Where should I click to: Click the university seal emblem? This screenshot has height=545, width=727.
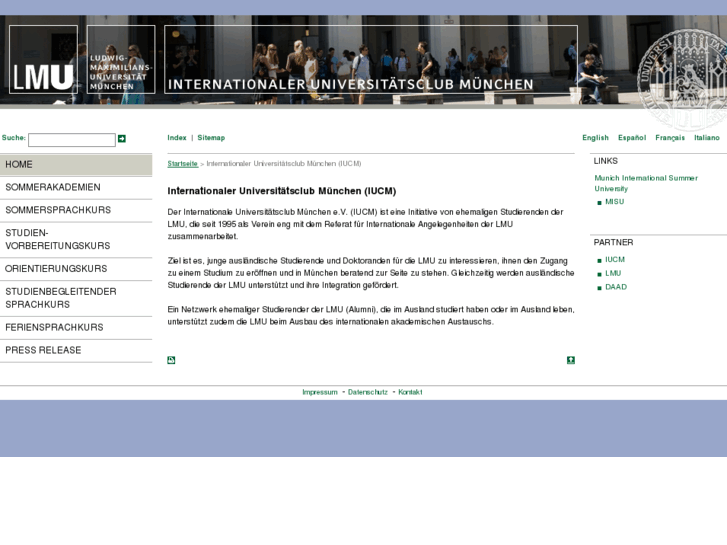coord(682,79)
